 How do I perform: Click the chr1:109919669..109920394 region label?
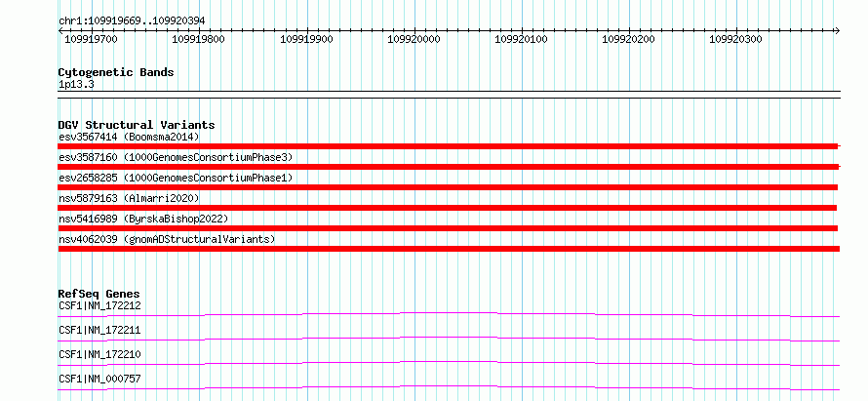pyautogui.click(x=132, y=20)
